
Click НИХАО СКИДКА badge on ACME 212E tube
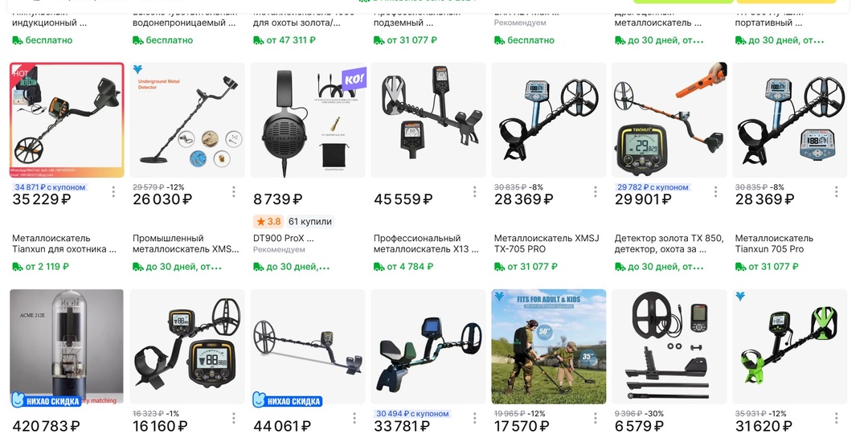pyautogui.click(x=47, y=400)
